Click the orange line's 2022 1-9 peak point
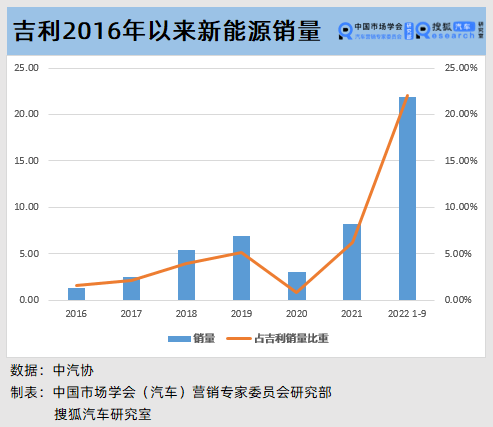The height and width of the screenshot is (427, 493). [x=407, y=96]
